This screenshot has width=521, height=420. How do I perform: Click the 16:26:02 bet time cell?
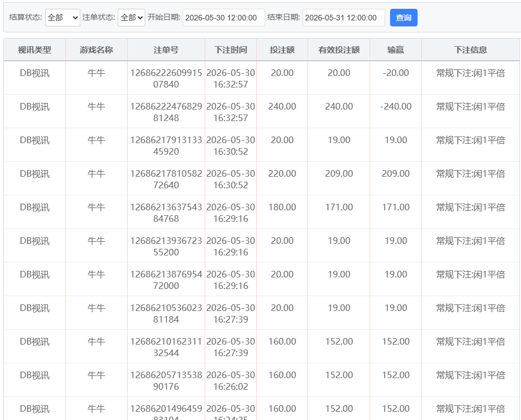(231, 381)
